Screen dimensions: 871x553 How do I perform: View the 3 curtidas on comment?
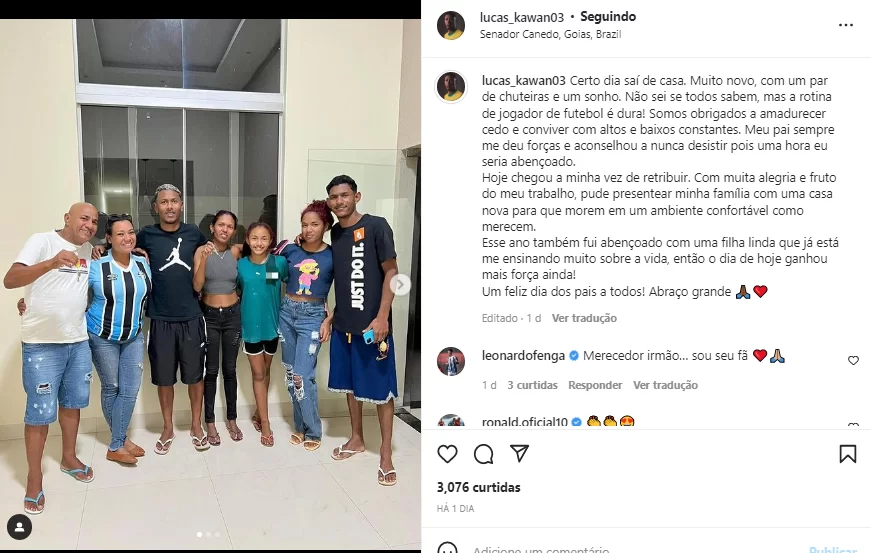point(532,385)
